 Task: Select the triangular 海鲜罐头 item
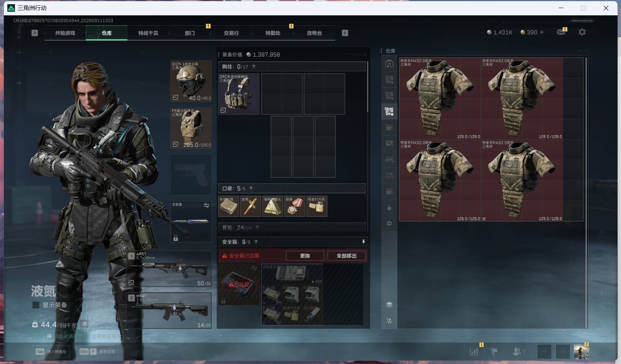click(273, 206)
